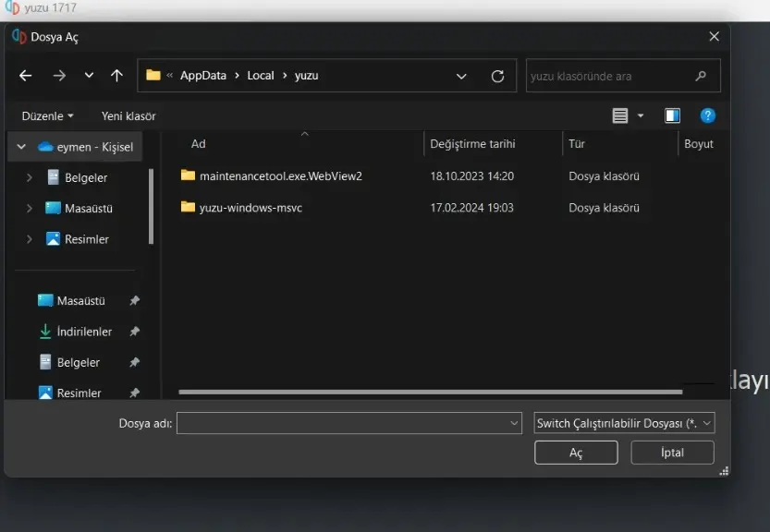Open recent locations dropdown chevron
The height and width of the screenshot is (532, 770).
(x=89, y=76)
